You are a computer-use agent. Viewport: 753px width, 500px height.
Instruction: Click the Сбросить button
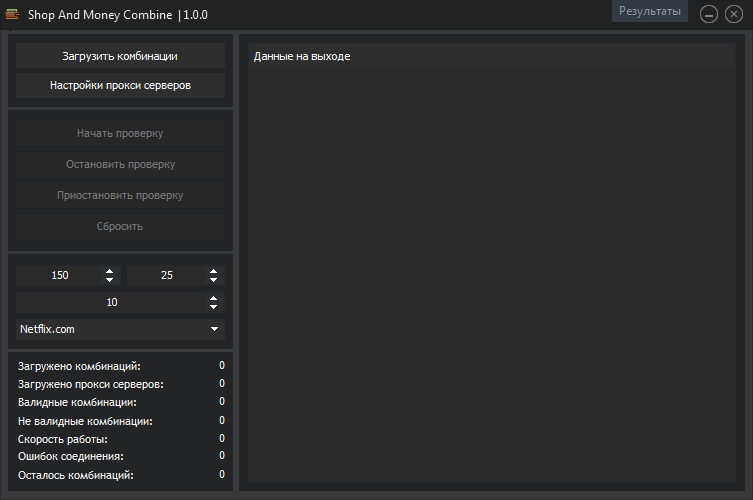point(120,226)
